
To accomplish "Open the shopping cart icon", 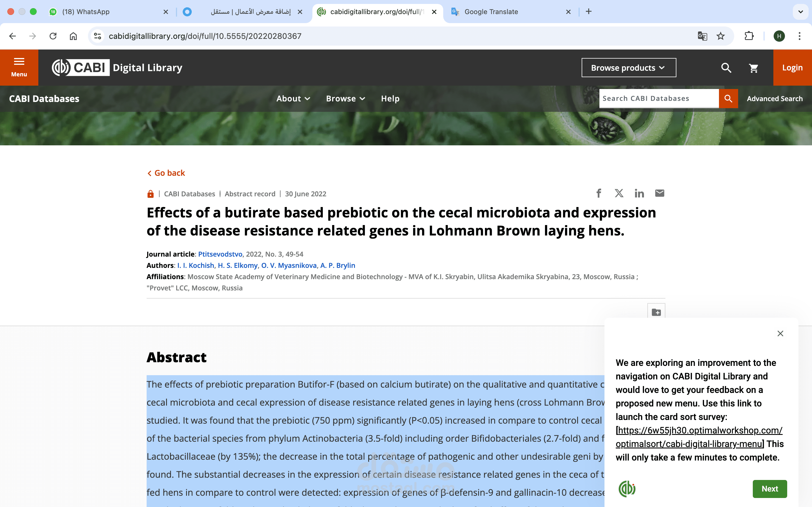I will [754, 68].
